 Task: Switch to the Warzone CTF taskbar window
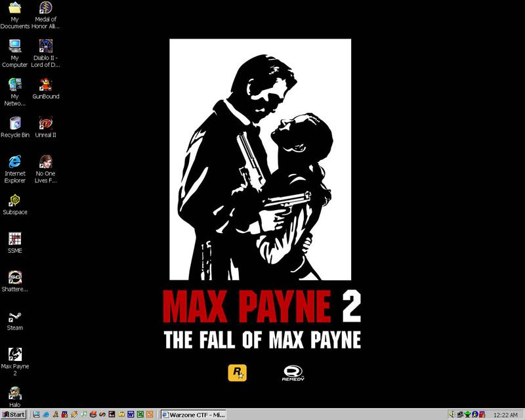tap(193, 415)
